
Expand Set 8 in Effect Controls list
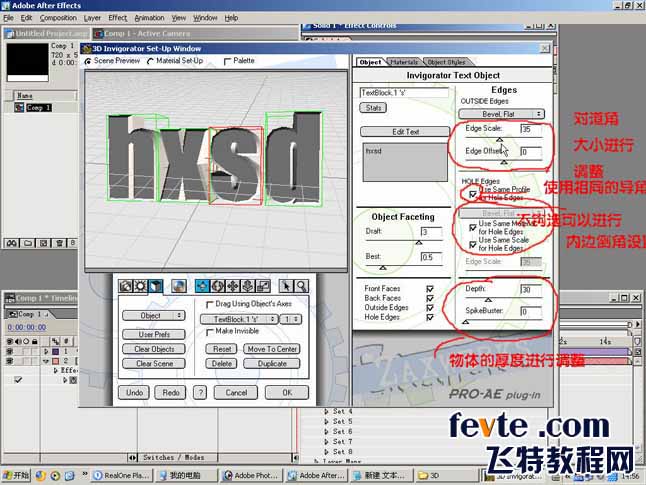(x=326, y=452)
